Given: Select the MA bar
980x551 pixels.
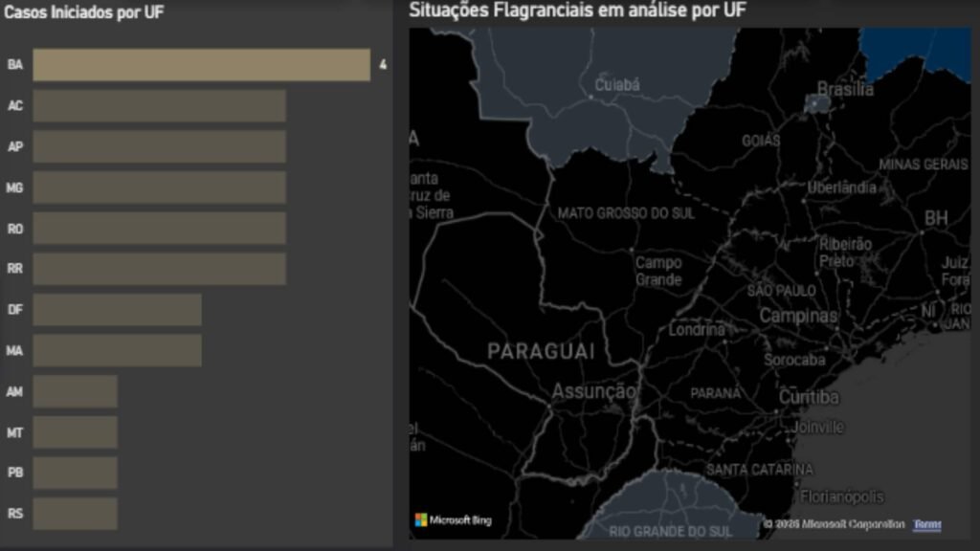Looking at the screenshot, I should click(x=118, y=350).
